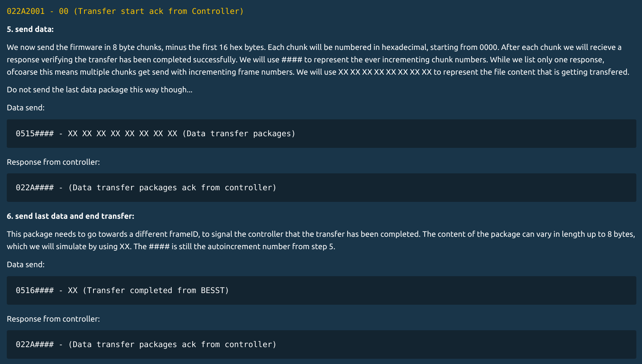This screenshot has width=642, height=364.
Task: Click the 0516#### Transfer completed from BESST code block
Action: [x=321, y=290]
